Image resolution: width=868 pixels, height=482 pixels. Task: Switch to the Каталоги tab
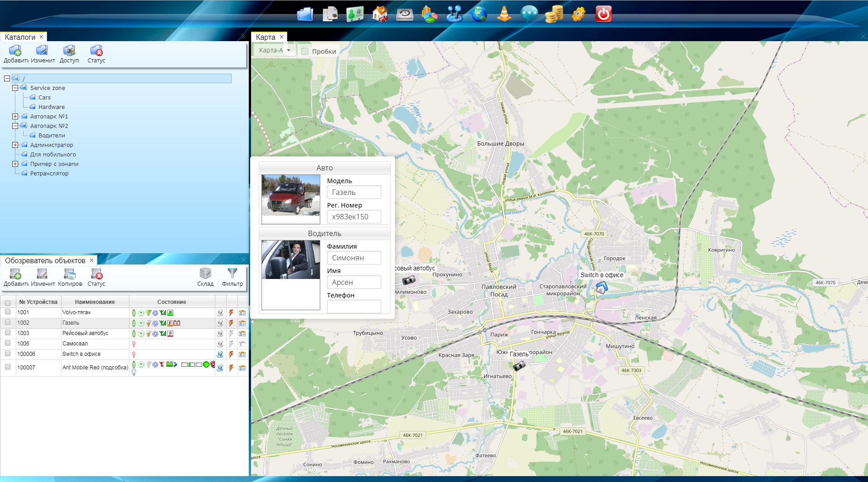[x=20, y=37]
